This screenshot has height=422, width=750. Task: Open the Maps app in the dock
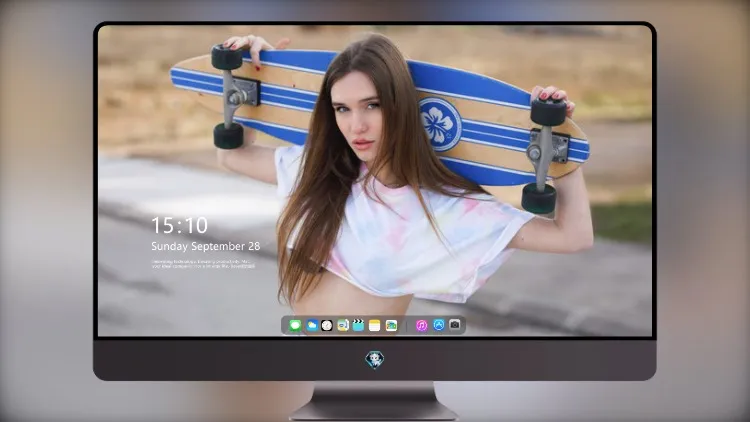point(343,325)
